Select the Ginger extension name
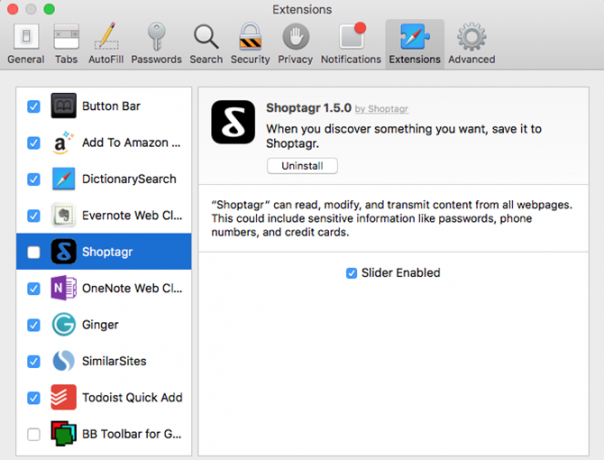This screenshot has width=604, height=460. pyautogui.click(x=100, y=324)
